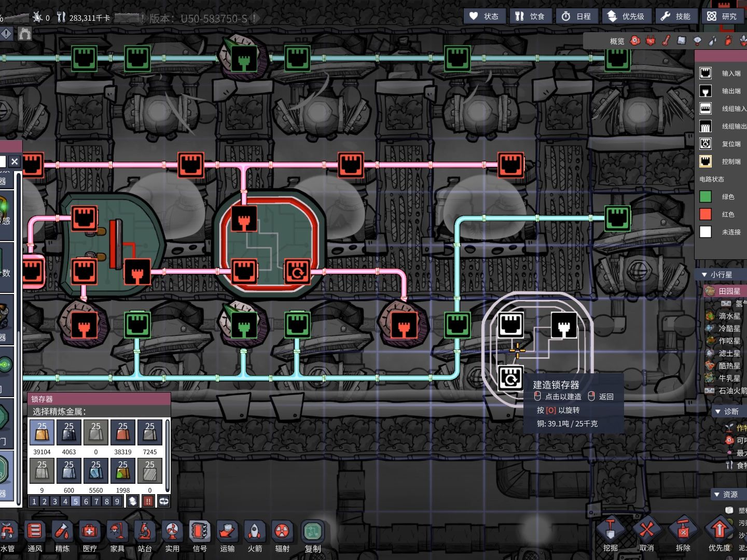Toggle the light overlay bulb icon
This screenshot has height=560, width=747.
coord(697,40)
